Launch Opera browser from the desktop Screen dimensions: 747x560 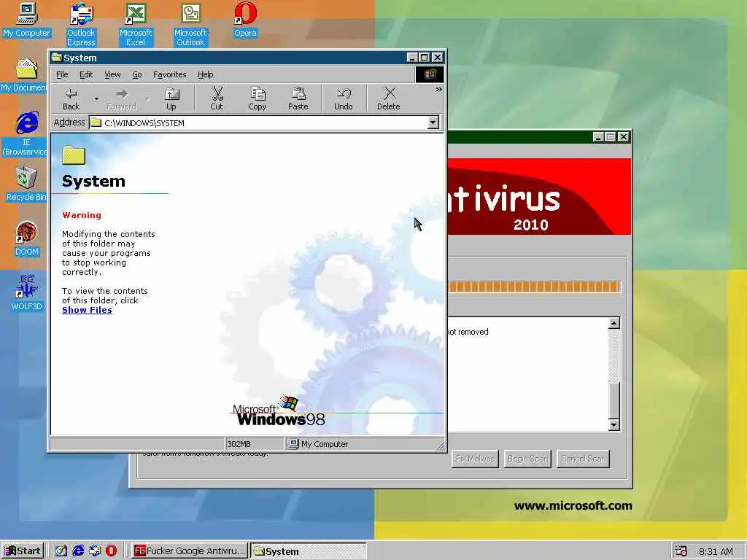point(245,20)
